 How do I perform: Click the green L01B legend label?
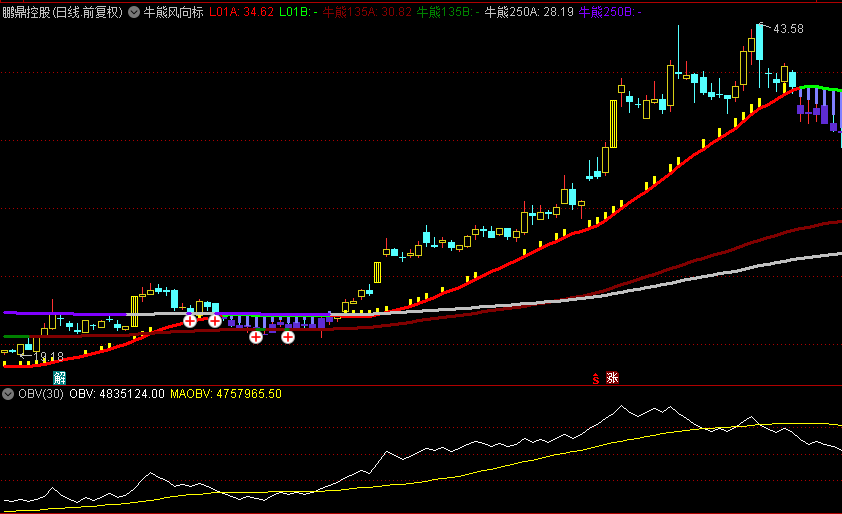click(x=298, y=12)
